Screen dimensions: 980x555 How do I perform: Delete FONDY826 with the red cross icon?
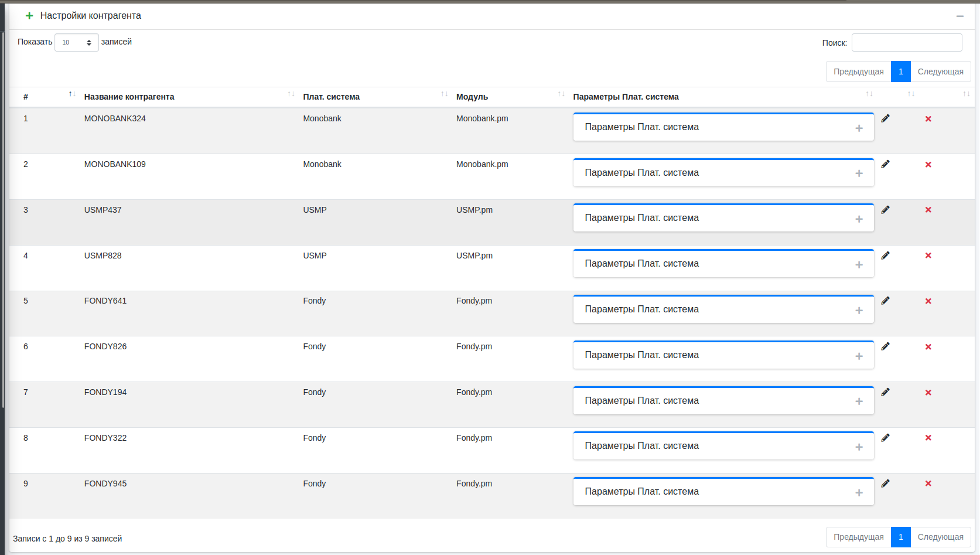pyautogui.click(x=928, y=347)
